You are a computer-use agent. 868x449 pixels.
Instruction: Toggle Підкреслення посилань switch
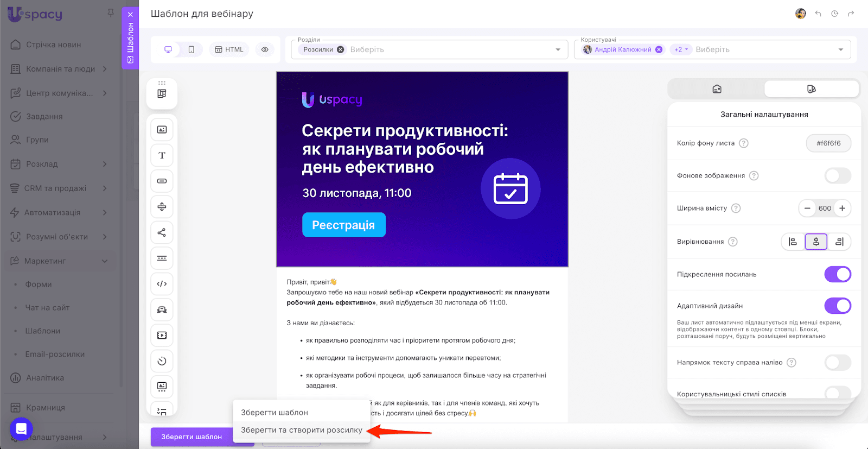click(x=838, y=274)
